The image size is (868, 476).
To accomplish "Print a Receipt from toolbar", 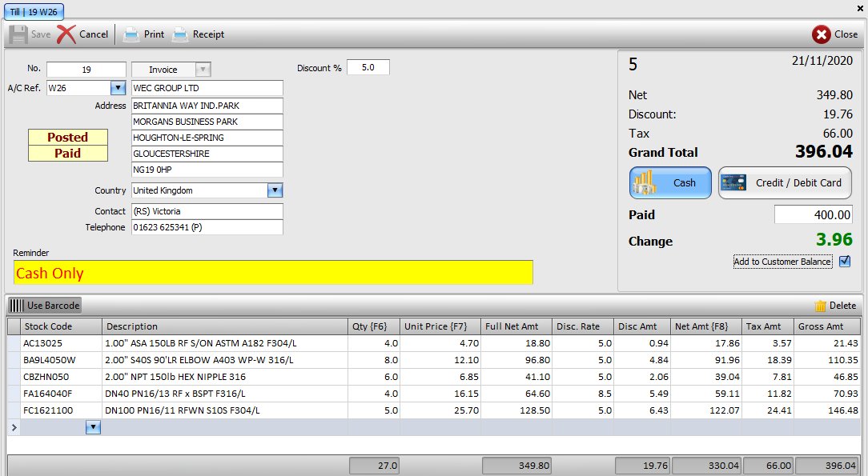I will (x=181, y=34).
